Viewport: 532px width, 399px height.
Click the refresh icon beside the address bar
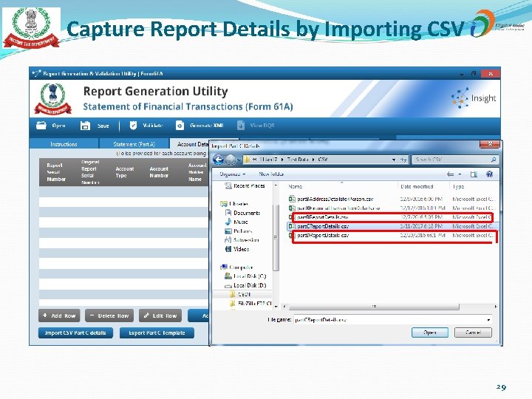coord(403,159)
